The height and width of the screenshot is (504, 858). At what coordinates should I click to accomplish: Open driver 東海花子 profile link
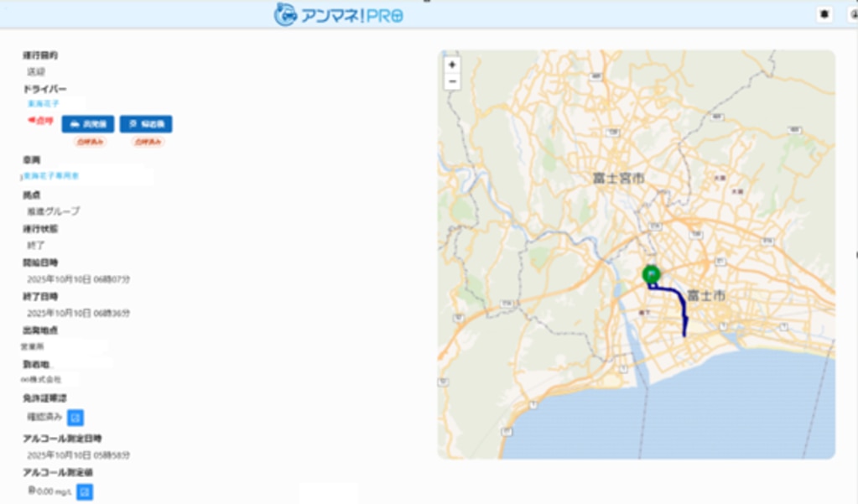pos(40,104)
